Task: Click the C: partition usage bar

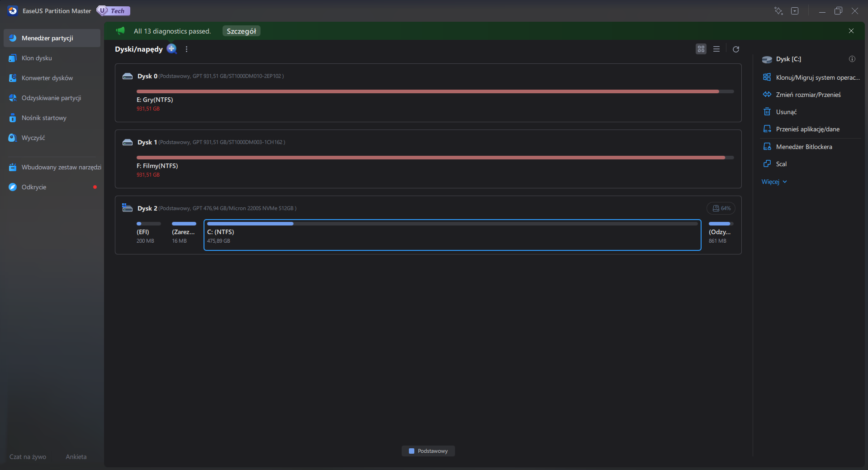Action: coord(452,224)
